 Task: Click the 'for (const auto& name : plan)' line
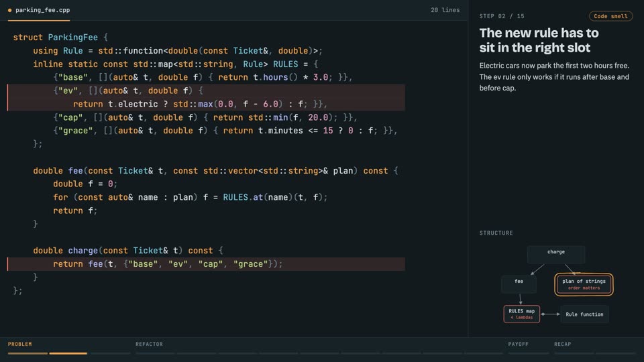click(190, 197)
